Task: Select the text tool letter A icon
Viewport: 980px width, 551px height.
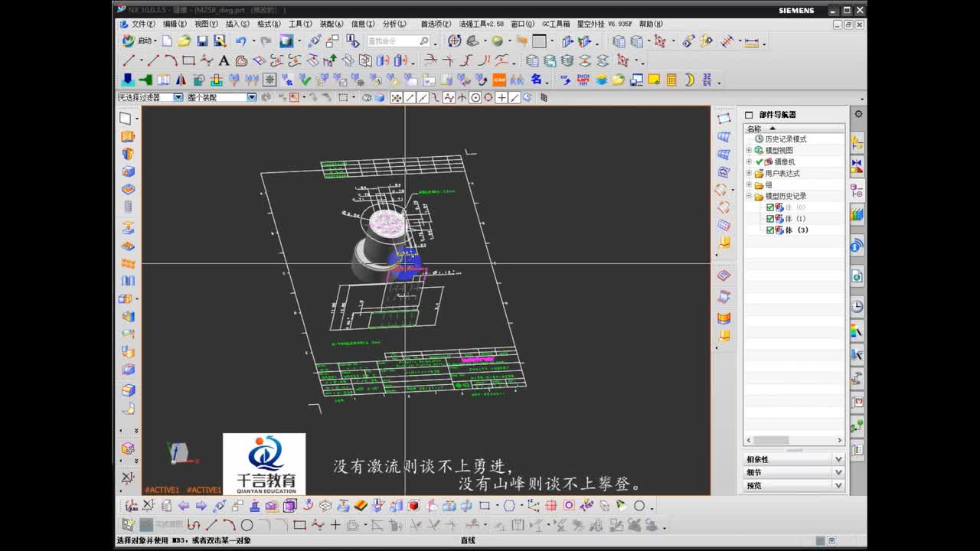Action: [224, 60]
